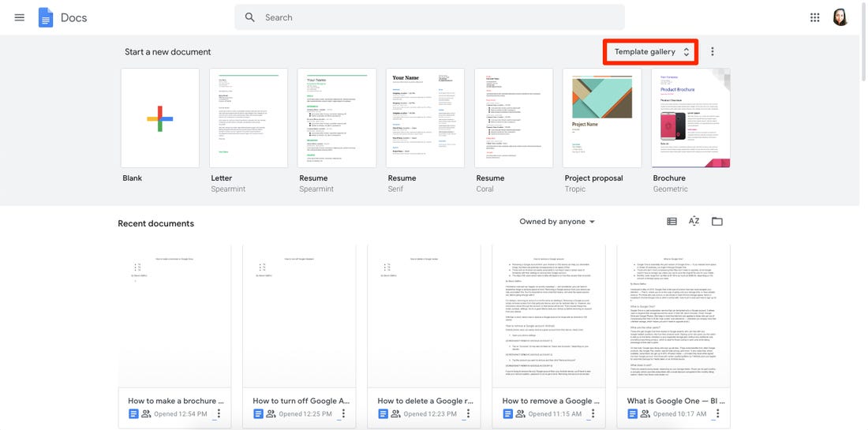Open the main hamburger menu
The image size is (868, 430).
(x=20, y=17)
